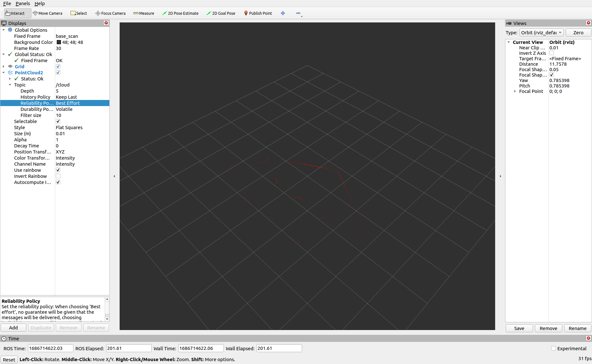Enable the Invert Z Axis checkbox
This screenshot has height=364, width=592.
pos(552,53)
